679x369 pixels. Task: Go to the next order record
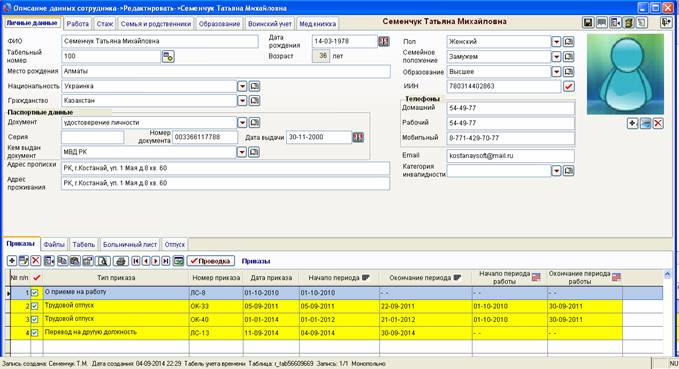click(x=155, y=261)
